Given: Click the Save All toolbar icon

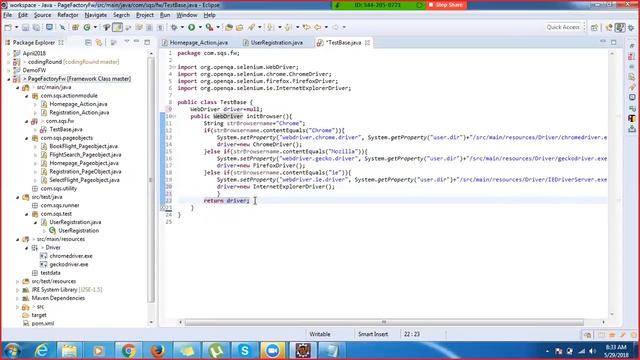Looking at the screenshot, I should [x=36, y=27].
